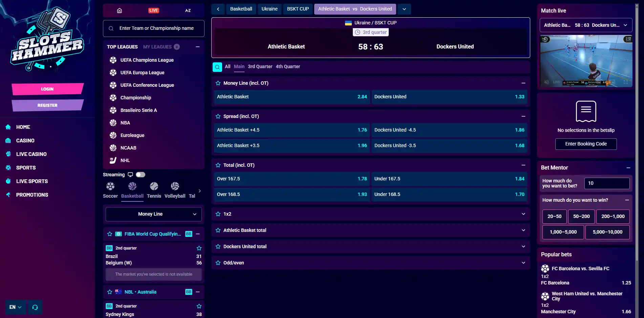
Task: Collapse the Spread (incl. OT) market
Action: pos(523,116)
